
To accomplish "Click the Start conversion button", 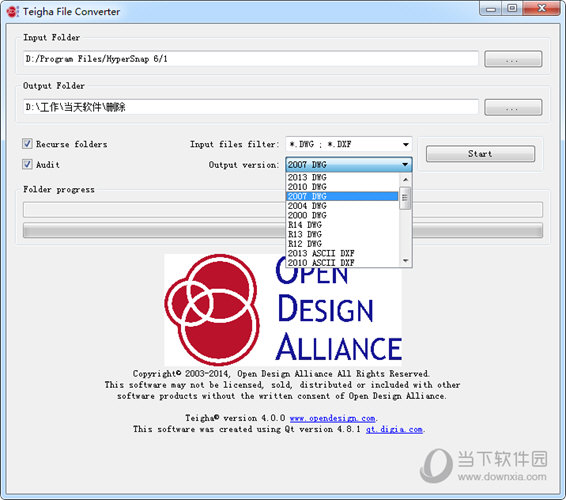I will (480, 154).
